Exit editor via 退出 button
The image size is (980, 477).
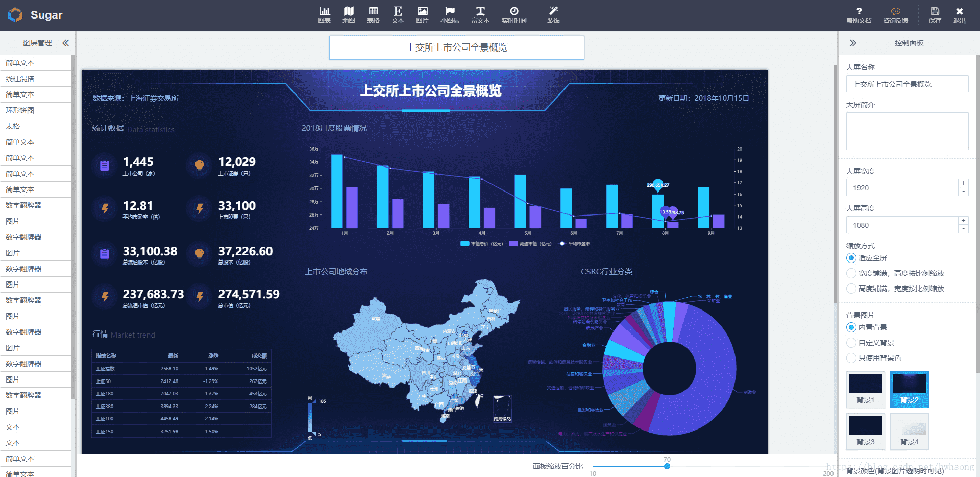[959, 15]
